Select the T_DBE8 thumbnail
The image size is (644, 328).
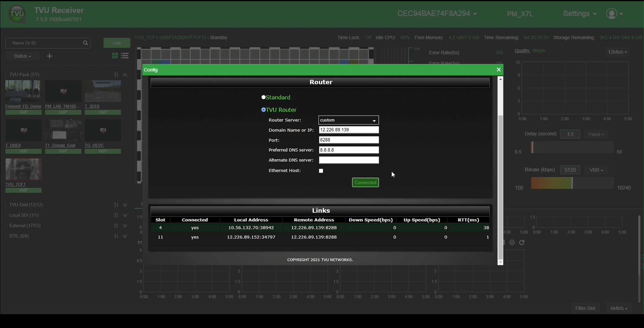coord(23,130)
